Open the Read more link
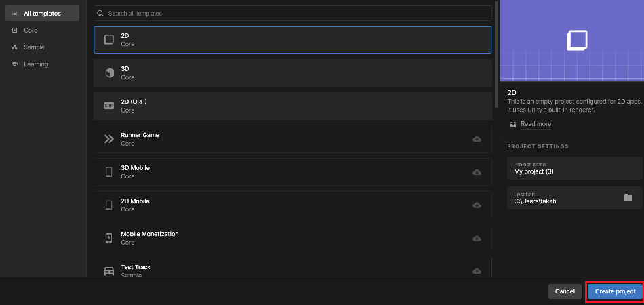The image size is (644, 305). [x=536, y=124]
